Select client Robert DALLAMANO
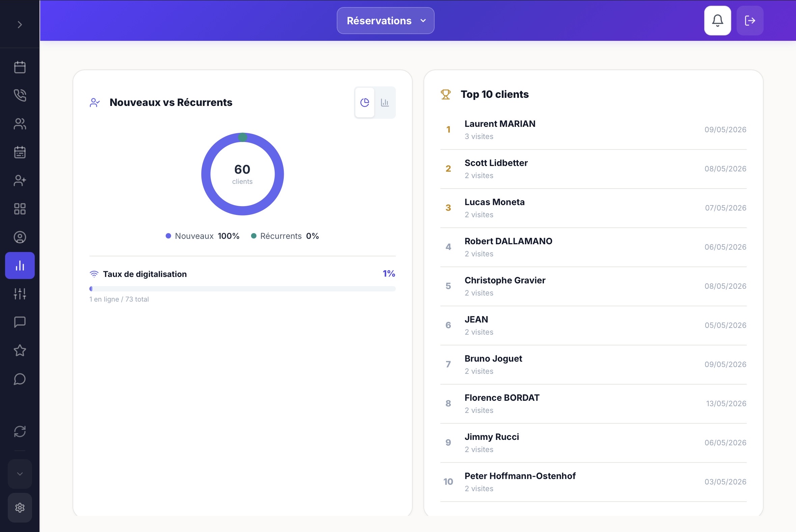The image size is (796, 532). (x=594, y=247)
